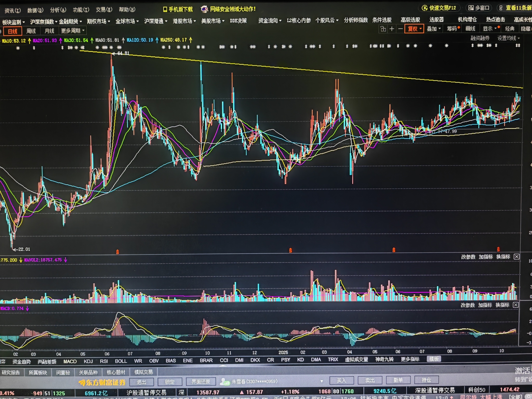Open the 多窗口 multi-window view
The image size is (532, 399).
(479, 8)
